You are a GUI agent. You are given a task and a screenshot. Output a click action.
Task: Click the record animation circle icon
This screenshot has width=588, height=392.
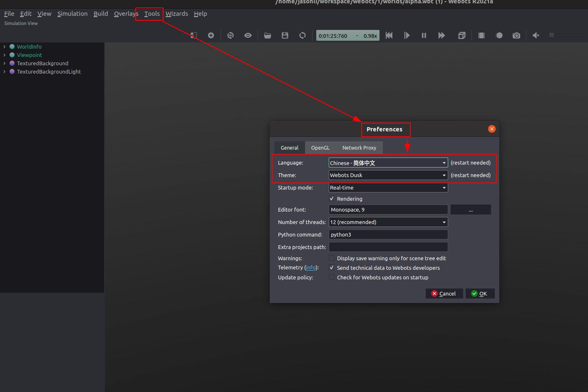click(x=499, y=35)
